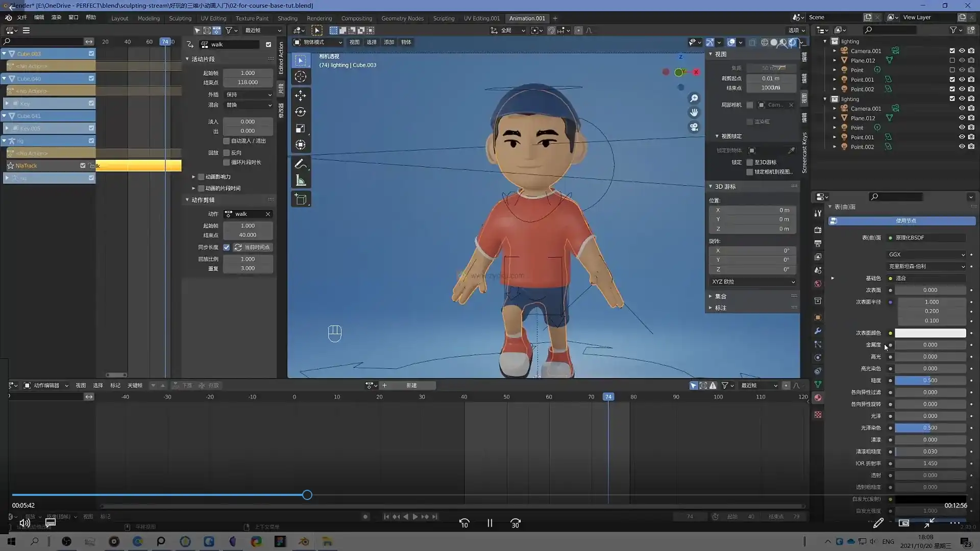Click the viewport zoom magnifier icon
Viewport: 980px width, 551px height.
pyautogui.click(x=694, y=98)
